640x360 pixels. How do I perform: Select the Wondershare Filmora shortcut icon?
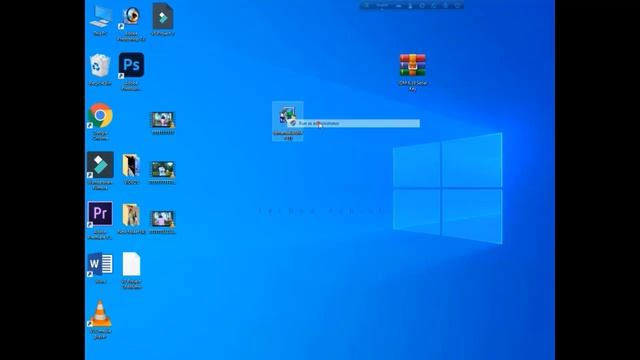point(100,165)
